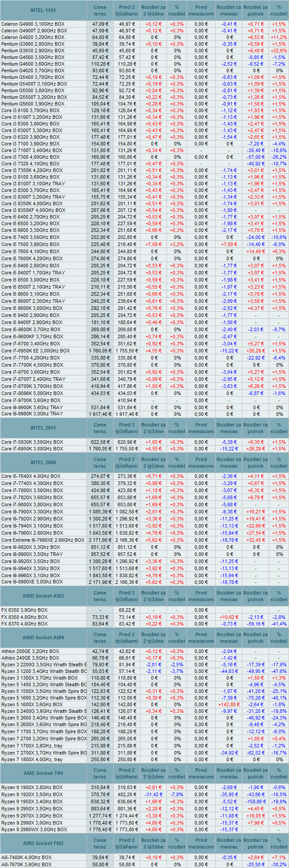Select the Ryzen 5 1600X 3,6GHz BOX row name
The image size is (289, 868).
point(32,704)
